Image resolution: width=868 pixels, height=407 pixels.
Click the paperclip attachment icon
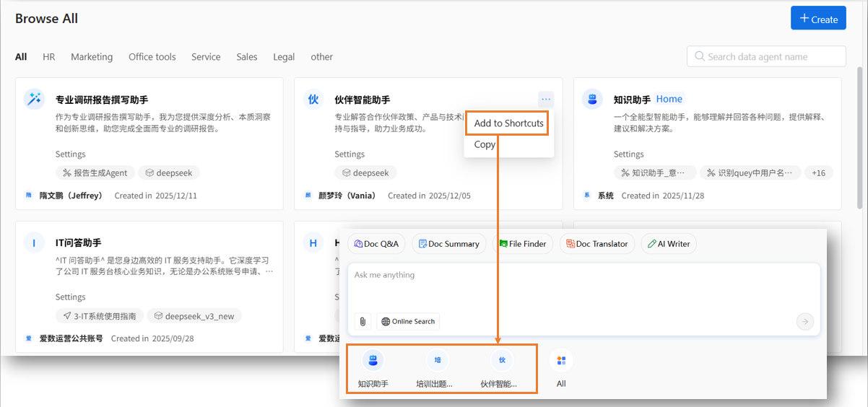(363, 321)
